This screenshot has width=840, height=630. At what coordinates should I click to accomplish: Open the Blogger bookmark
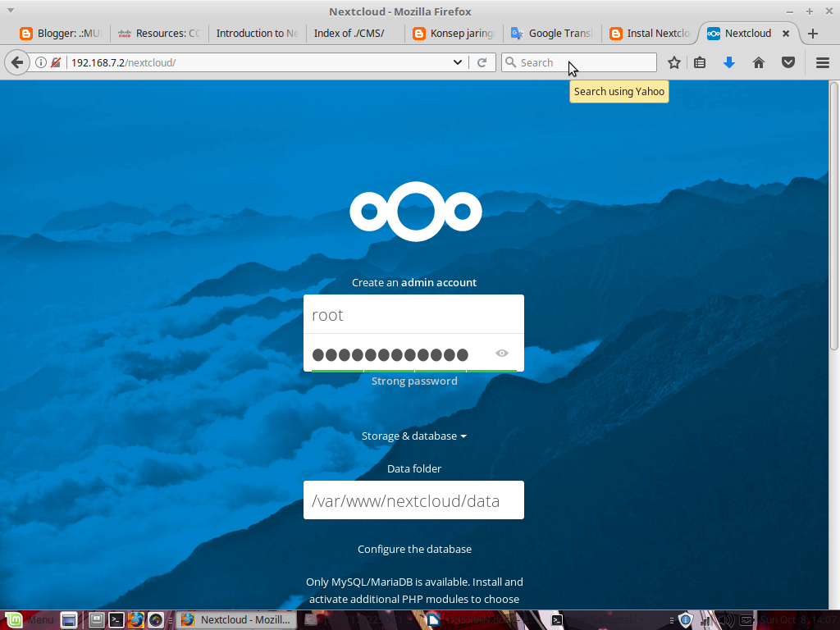[x=59, y=34]
